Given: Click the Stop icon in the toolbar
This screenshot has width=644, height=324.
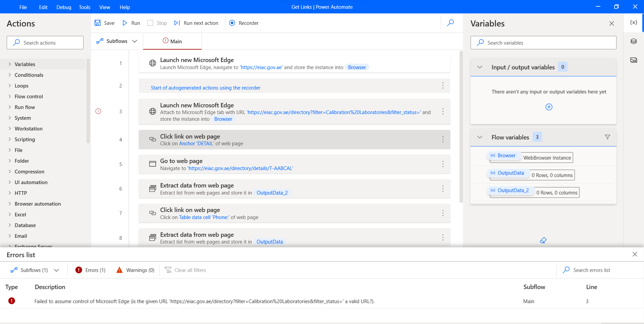Looking at the screenshot, I should pos(150,23).
